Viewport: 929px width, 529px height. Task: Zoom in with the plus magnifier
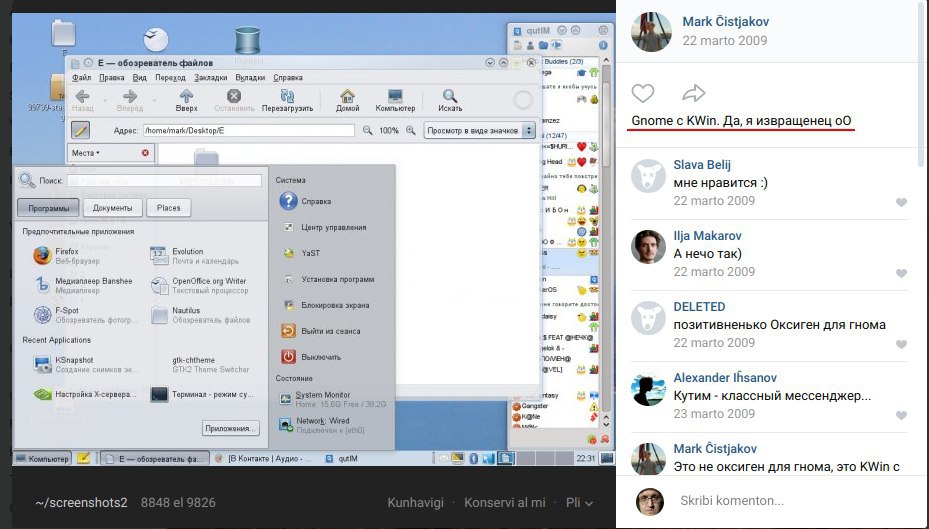(410, 130)
